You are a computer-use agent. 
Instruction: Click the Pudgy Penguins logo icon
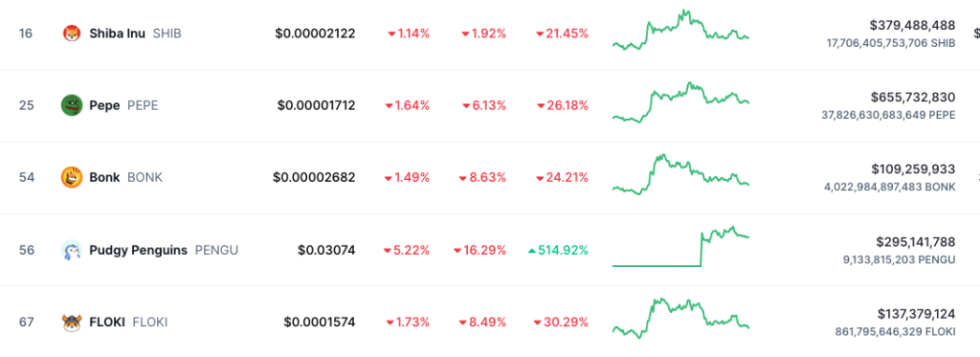point(72,250)
